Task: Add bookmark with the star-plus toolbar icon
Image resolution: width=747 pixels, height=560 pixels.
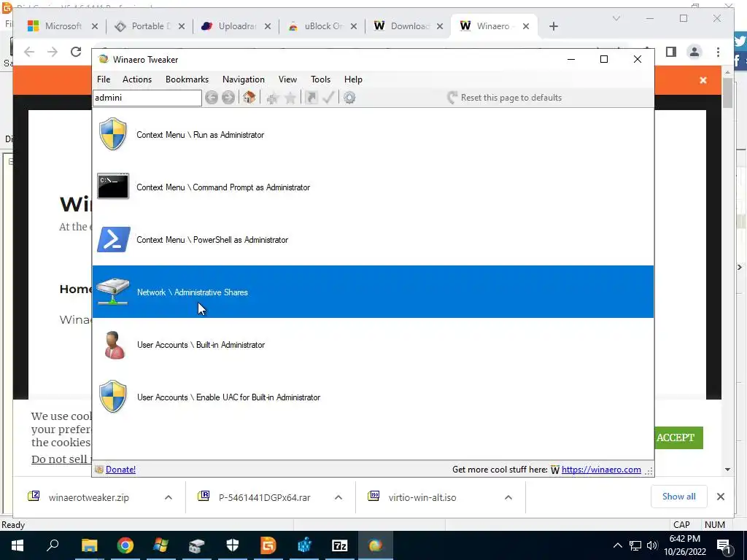Action: pos(273,98)
